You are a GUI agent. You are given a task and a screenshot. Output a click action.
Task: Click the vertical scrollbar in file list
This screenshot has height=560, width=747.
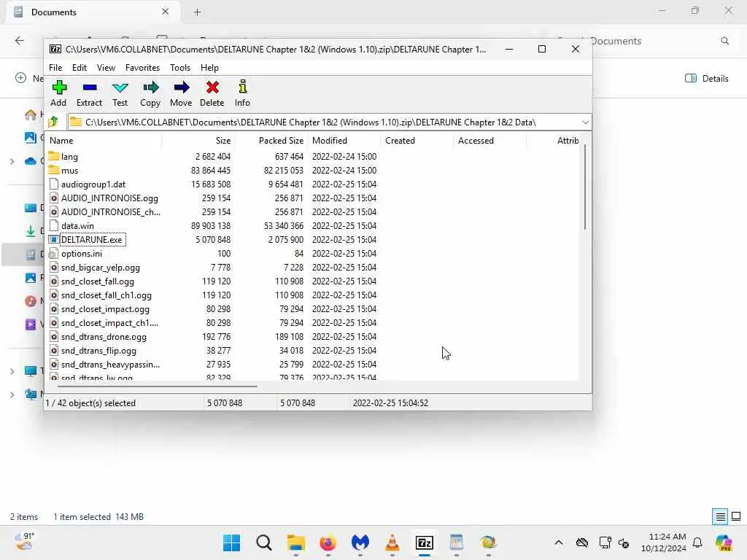pyautogui.click(x=584, y=187)
